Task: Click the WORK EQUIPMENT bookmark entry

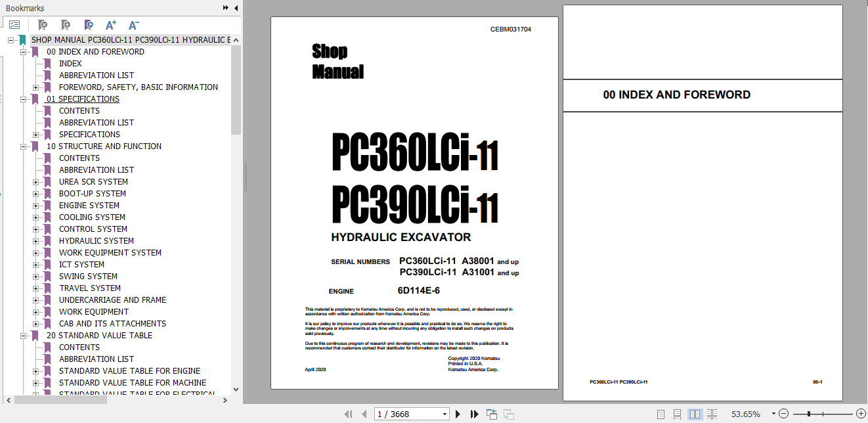Action: tap(94, 312)
